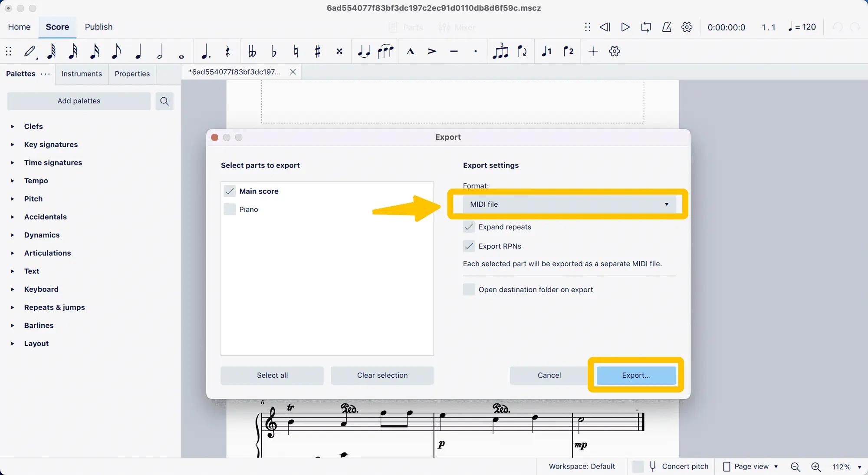Screen dimensions: 868x475
Task: Go to the Home tab
Action: pos(19,27)
